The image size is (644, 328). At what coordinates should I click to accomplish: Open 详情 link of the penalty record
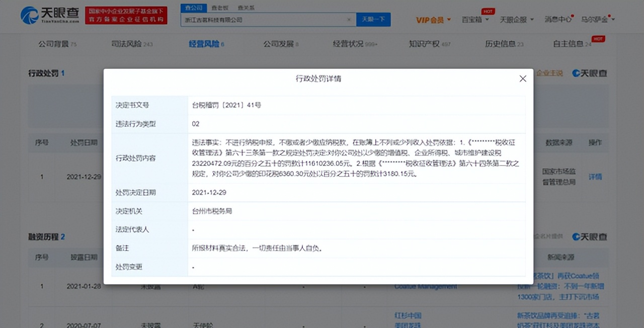click(x=595, y=177)
